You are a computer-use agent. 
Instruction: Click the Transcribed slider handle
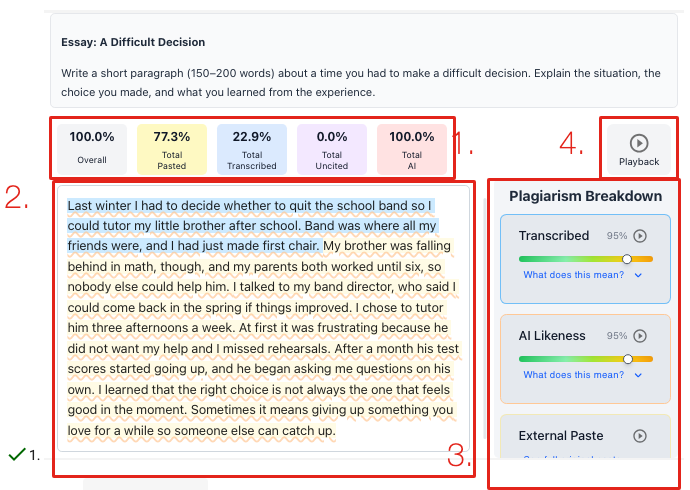[x=627, y=259]
